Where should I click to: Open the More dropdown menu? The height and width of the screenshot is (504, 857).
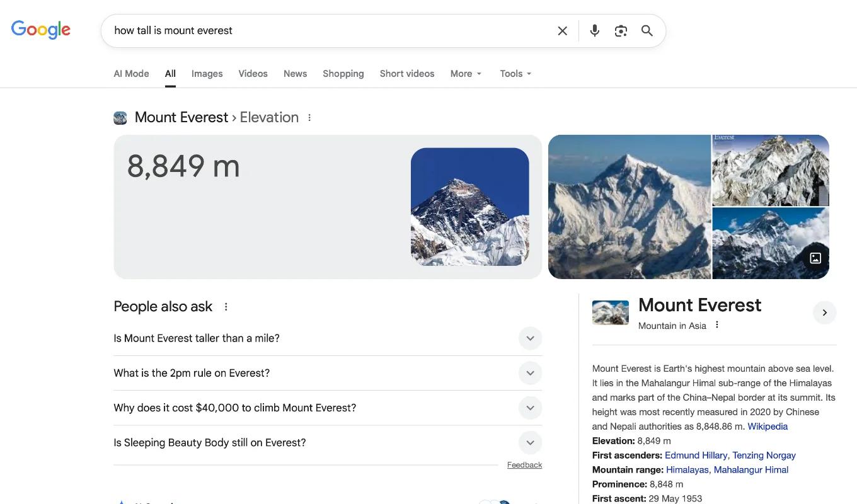(466, 74)
